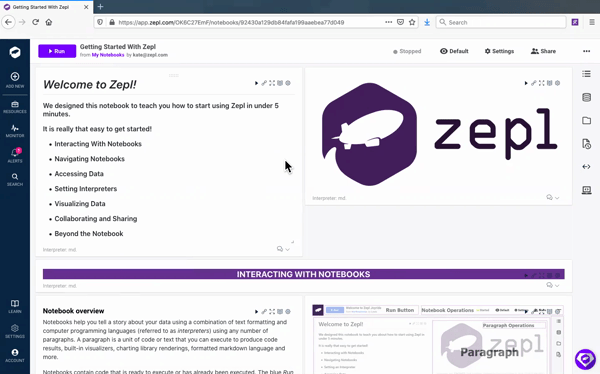The image size is (600, 374).
Task: Switch the Default view mode
Action: [454, 51]
